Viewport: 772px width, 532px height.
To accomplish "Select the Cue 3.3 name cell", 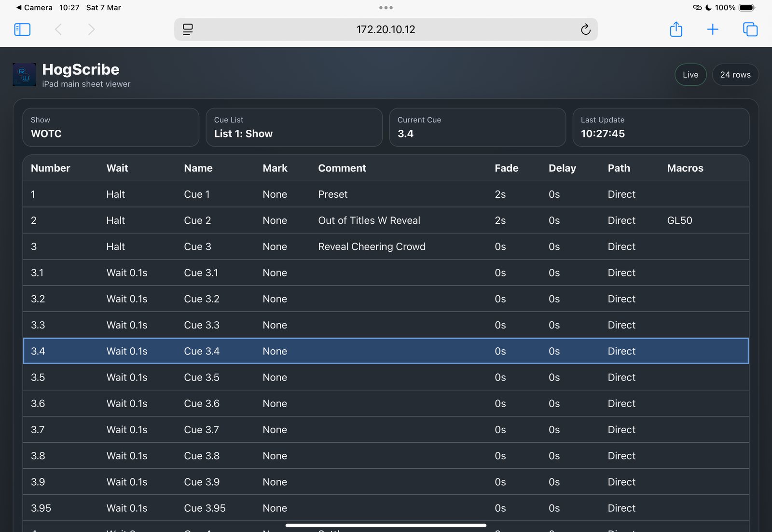I will [202, 325].
